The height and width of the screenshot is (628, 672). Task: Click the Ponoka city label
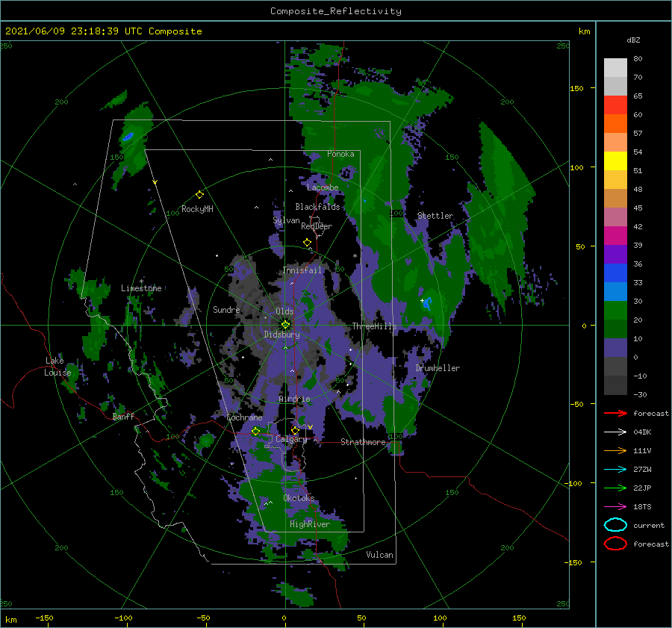[340, 154]
